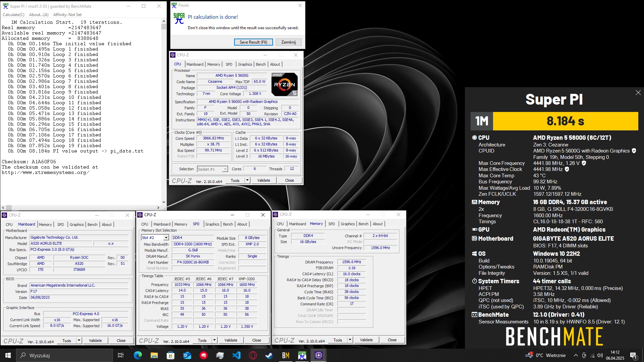644x362 pixels.
Task: Close the BenchMate Super PI result panel
Action: [638, 93]
